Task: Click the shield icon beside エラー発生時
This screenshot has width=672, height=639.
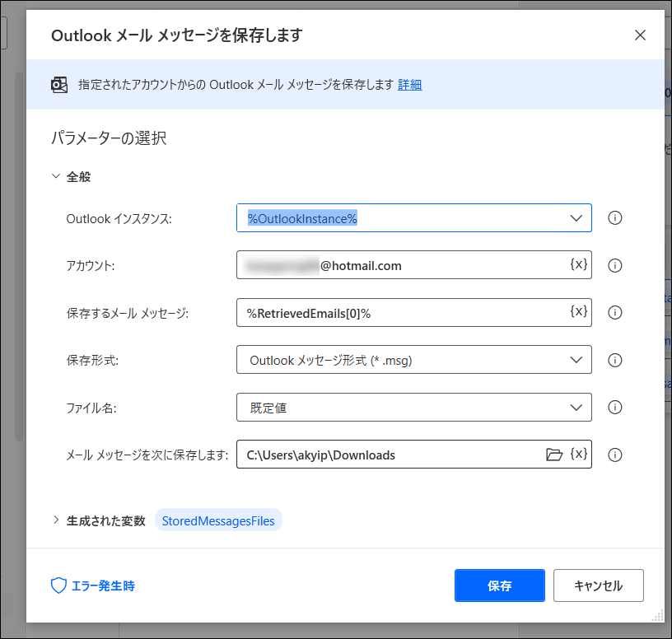Action: (58, 585)
